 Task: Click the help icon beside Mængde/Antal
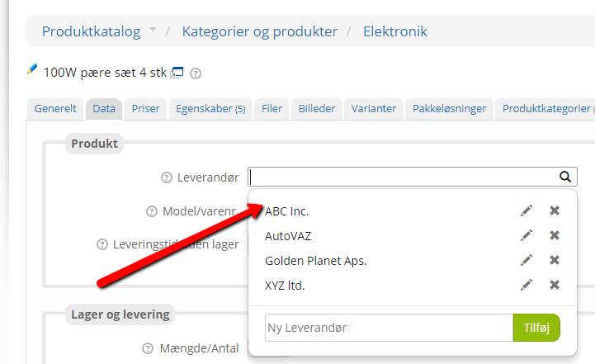coord(147,348)
